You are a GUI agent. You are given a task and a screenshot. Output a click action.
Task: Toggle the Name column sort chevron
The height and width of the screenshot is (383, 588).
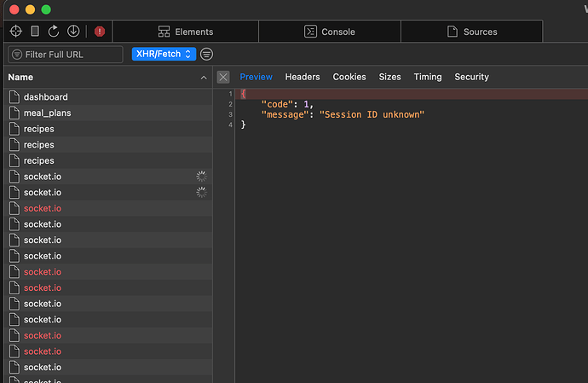pos(204,78)
